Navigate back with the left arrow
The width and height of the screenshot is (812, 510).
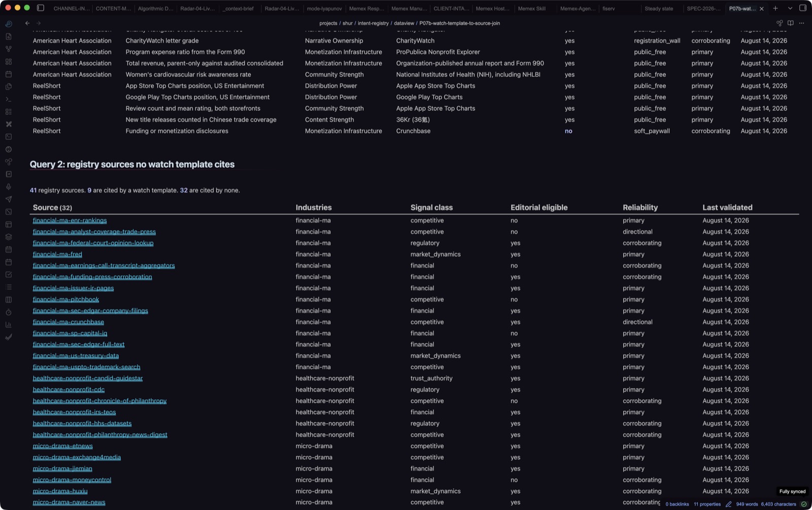tap(27, 23)
